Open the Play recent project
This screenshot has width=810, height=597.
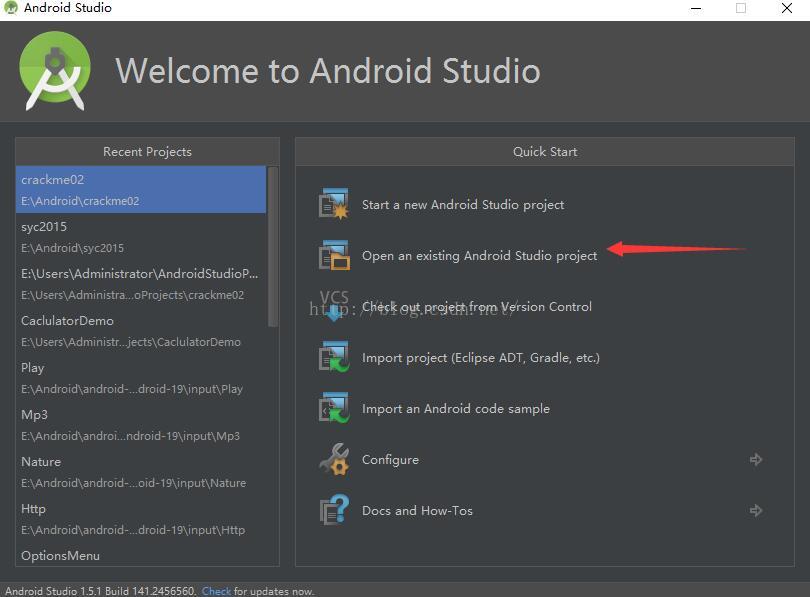141,378
